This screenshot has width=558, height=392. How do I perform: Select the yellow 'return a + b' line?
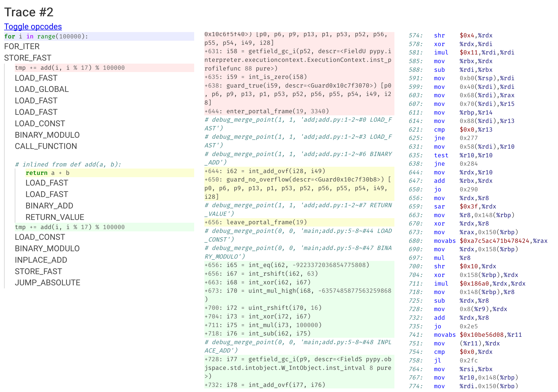pos(47,173)
